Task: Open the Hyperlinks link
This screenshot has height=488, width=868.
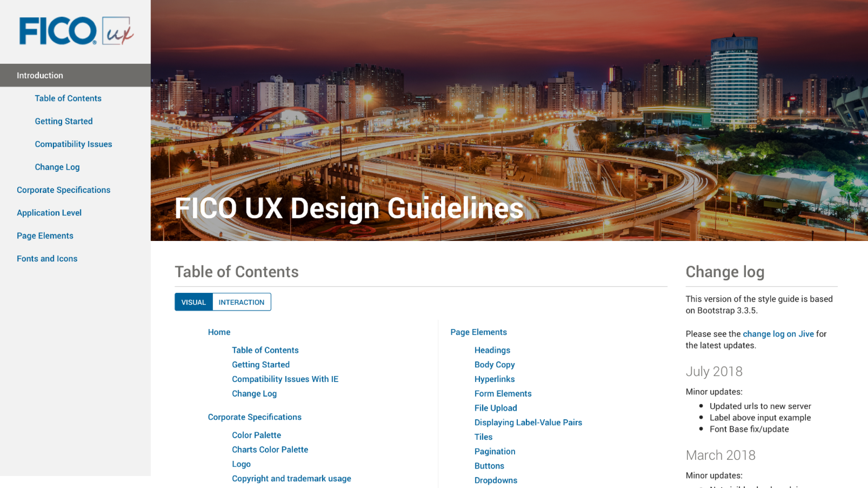Action: pyautogui.click(x=494, y=379)
